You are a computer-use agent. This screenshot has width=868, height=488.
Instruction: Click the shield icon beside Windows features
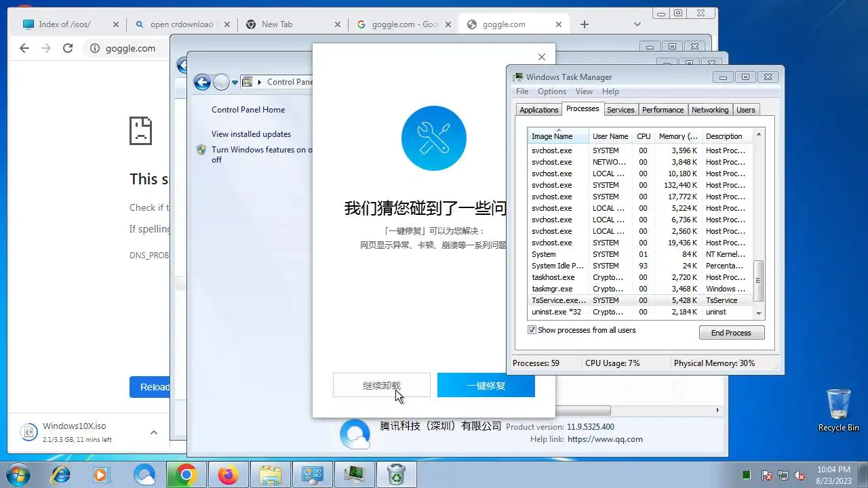tap(201, 150)
